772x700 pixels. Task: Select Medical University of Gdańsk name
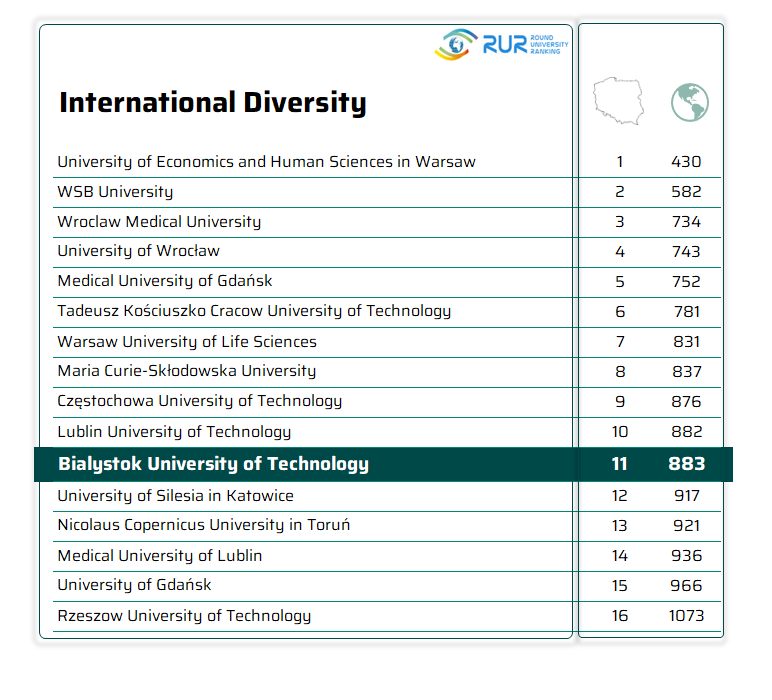164,281
